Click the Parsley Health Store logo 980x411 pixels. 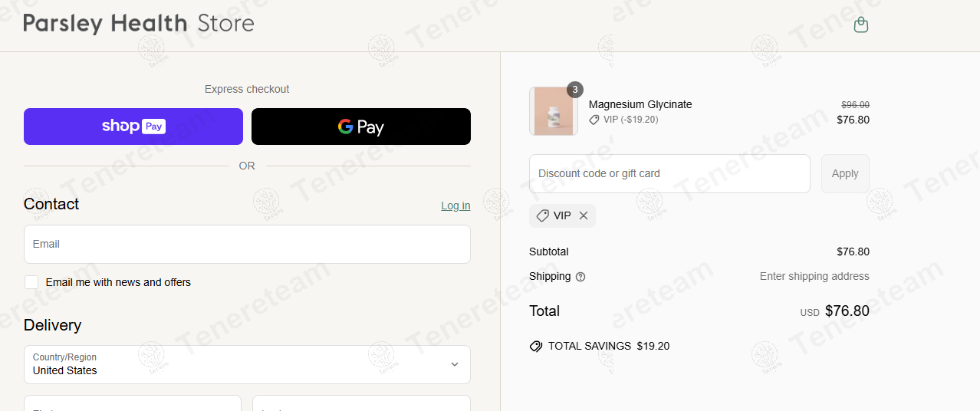139,24
